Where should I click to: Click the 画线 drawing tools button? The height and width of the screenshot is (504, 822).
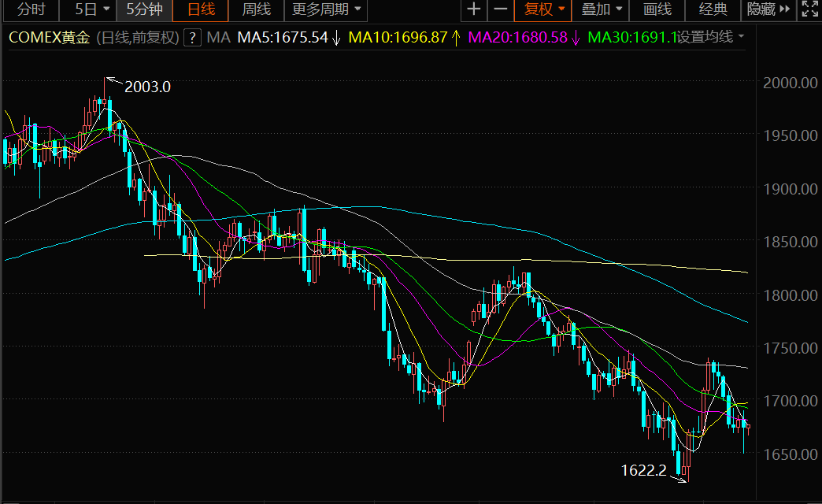click(x=657, y=9)
